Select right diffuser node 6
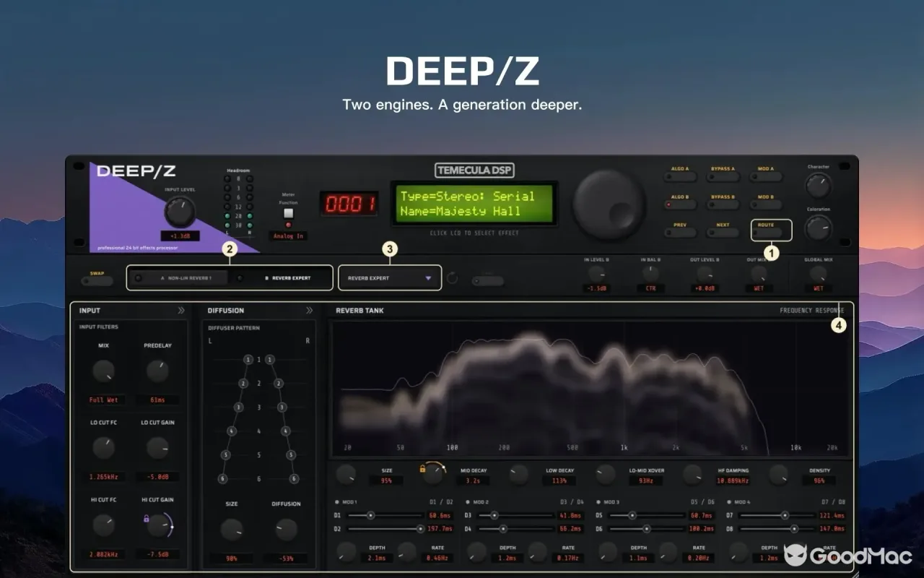Viewport: 924px width, 578px height. (x=294, y=479)
